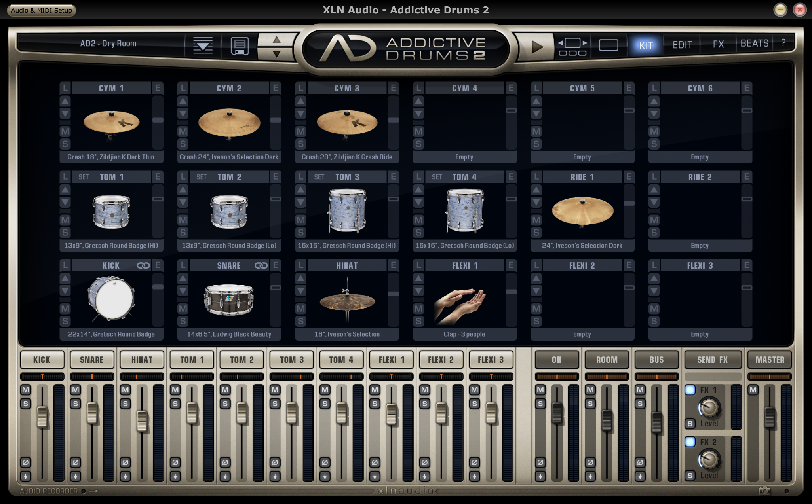Click the save preset disk icon
The image size is (812, 504).
[x=240, y=46]
